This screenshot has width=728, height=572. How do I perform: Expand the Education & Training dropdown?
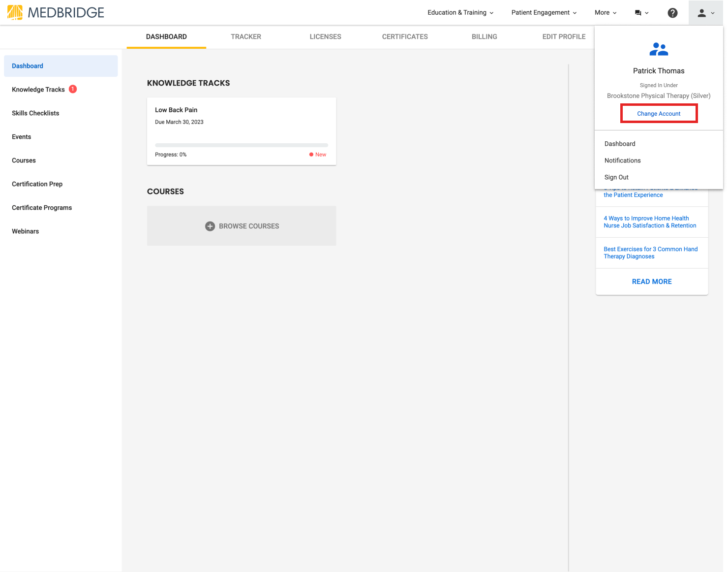pyautogui.click(x=460, y=12)
